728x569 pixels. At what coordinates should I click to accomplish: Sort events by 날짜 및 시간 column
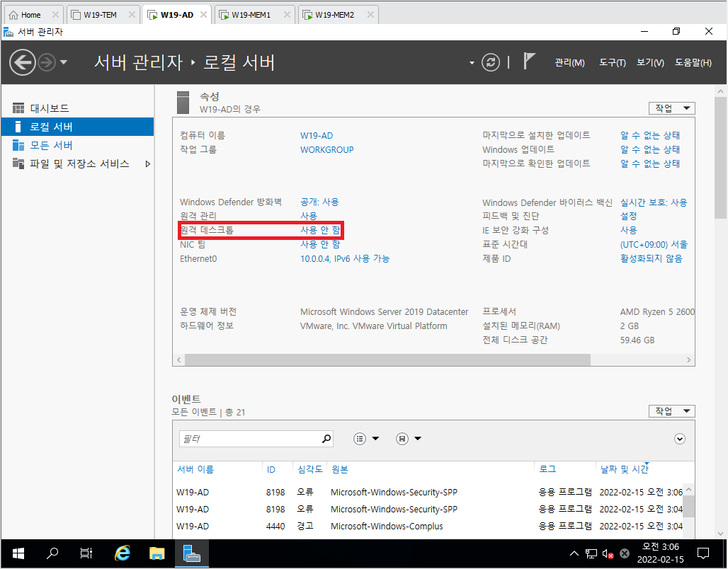click(x=624, y=469)
